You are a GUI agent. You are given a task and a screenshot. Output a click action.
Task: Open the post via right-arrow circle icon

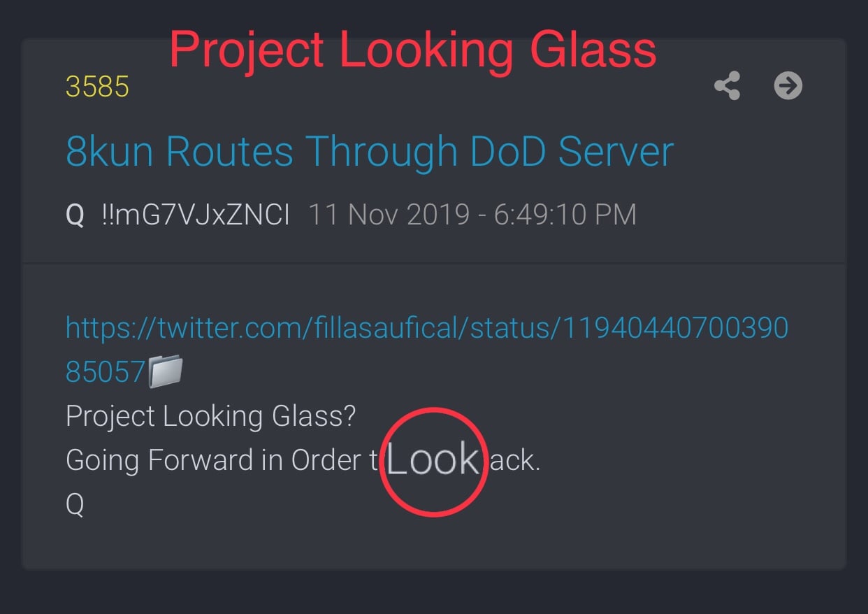[x=788, y=86]
